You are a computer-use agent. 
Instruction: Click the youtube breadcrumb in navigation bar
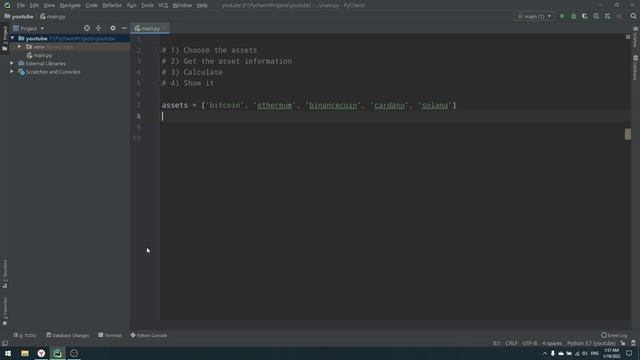[19, 17]
